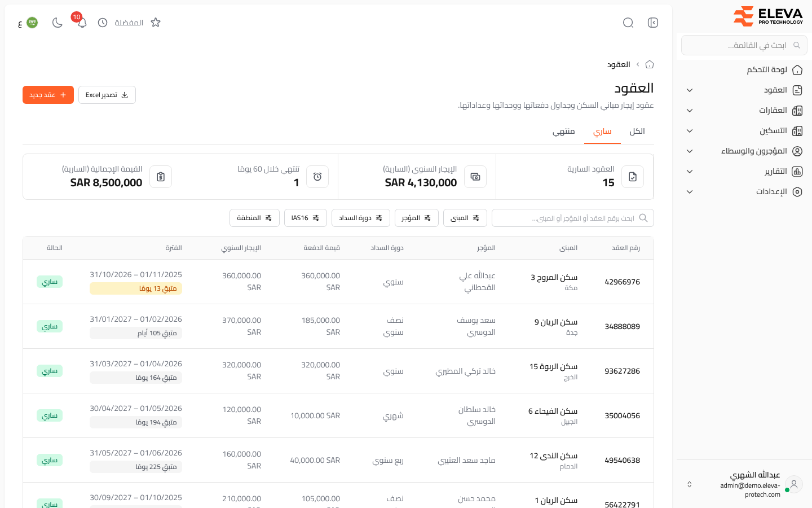
Task: Click the home breadcrumb icon
Action: coord(650,64)
